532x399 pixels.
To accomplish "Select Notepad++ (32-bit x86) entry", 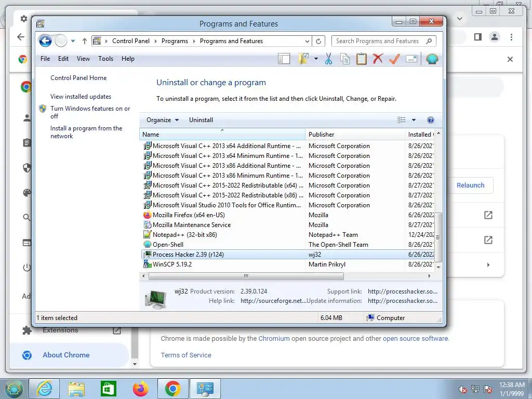I will [x=287, y=235].
